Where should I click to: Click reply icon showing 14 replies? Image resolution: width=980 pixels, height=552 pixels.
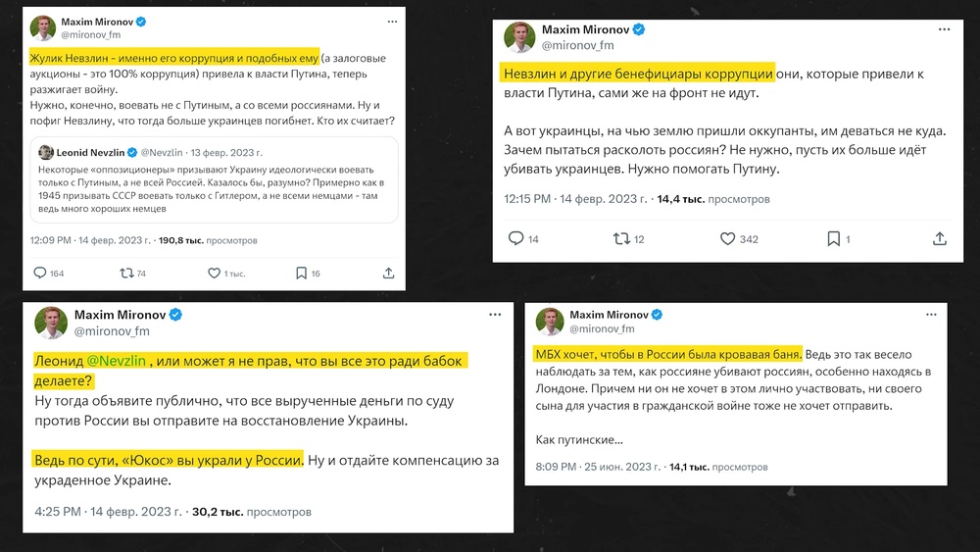pyautogui.click(x=518, y=238)
